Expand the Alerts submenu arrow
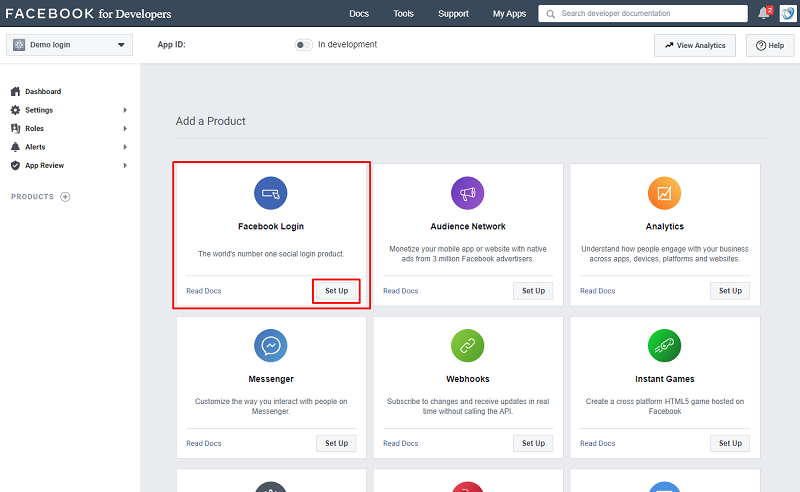800x492 pixels. (125, 146)
